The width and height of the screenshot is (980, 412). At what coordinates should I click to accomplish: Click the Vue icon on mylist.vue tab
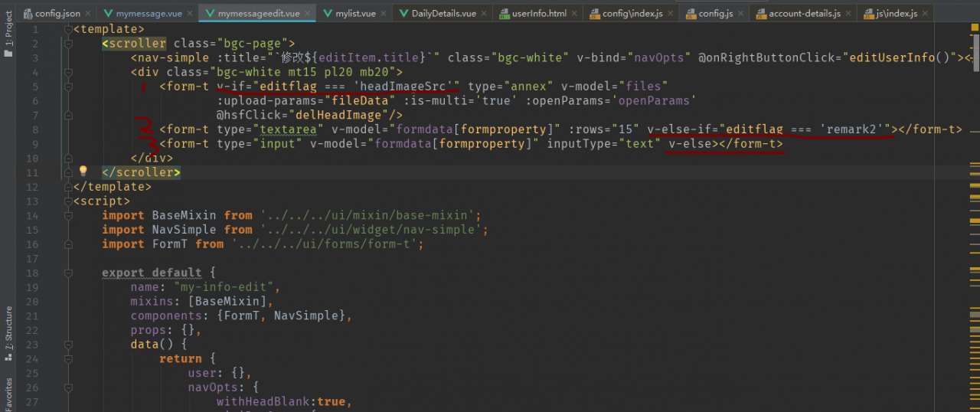328,14
